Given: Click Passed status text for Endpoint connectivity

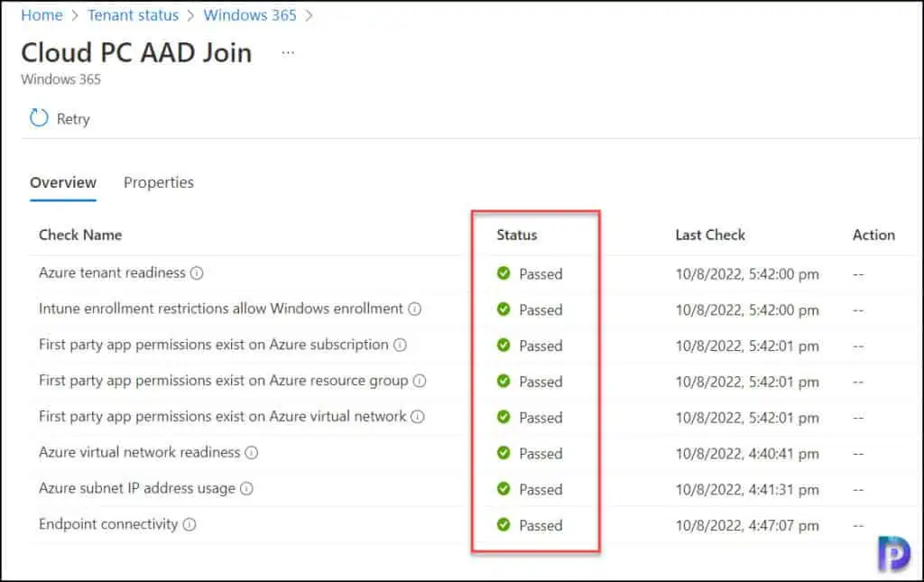Looking at the screenshot, I should (x=541, y=525).
